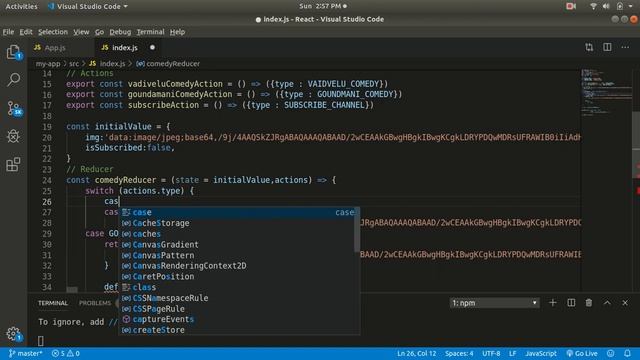Screen dimensions: 640x360
Task: Click src in the breadcrumb path
Action: [74, 64]
